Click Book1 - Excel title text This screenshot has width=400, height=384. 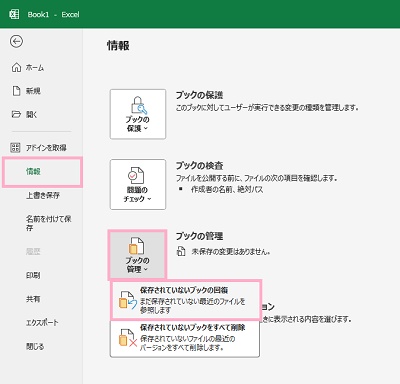[53, 14]
